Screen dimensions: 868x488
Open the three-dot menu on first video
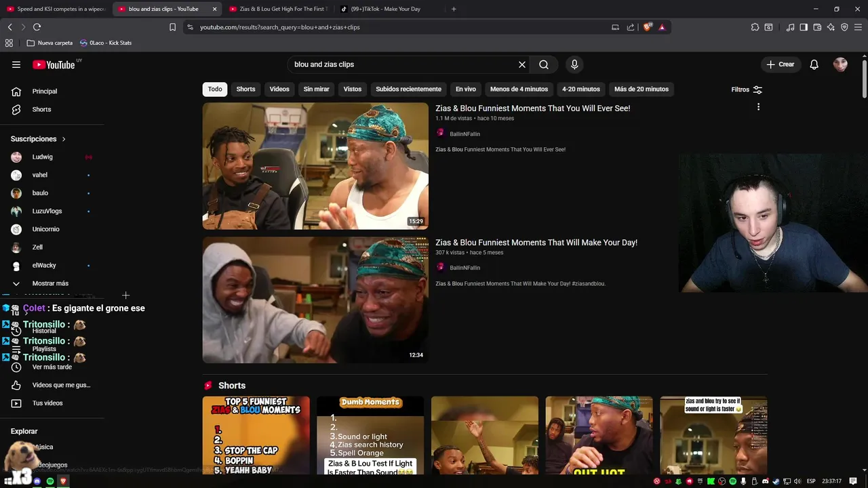pyautogui.click(x=758, y=107)
